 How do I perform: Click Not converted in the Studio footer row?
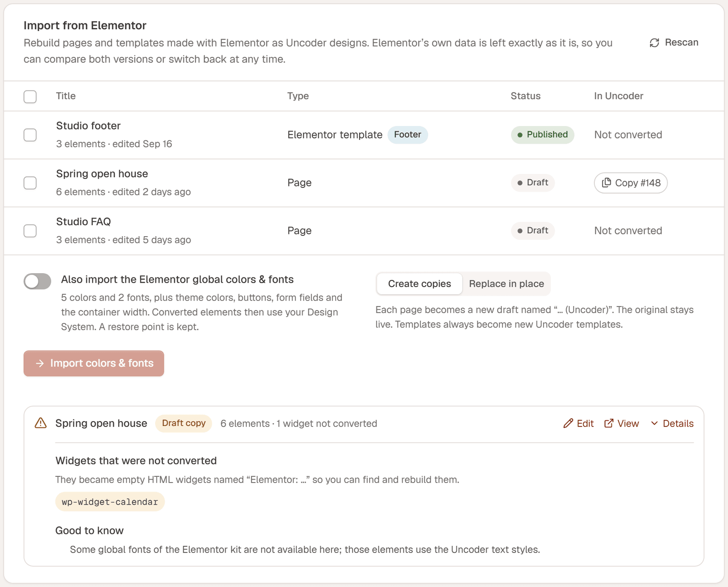(628, 135)
